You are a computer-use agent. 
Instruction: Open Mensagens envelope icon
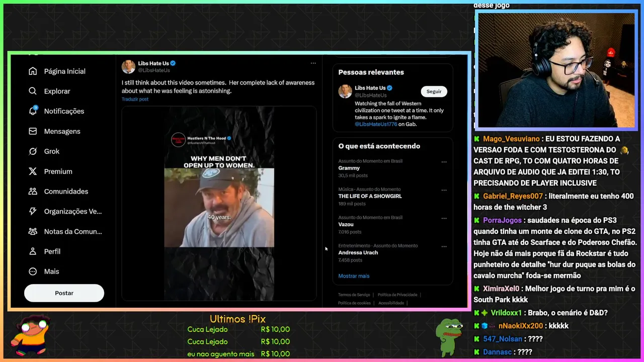click(x=33, y=131)
